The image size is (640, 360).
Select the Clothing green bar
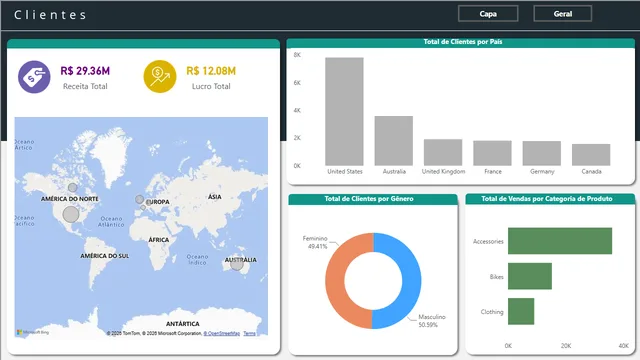coord(521,311)
